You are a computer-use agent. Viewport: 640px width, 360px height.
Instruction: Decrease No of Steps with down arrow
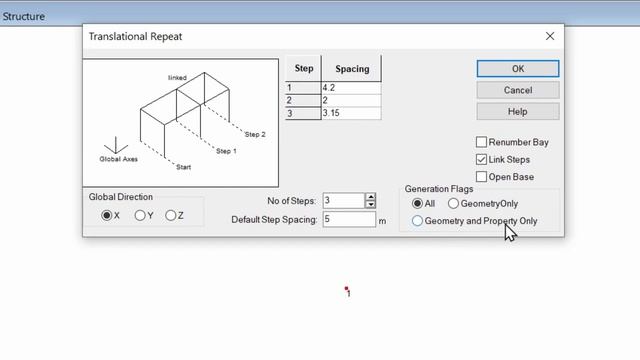click(x=370, y=204)
